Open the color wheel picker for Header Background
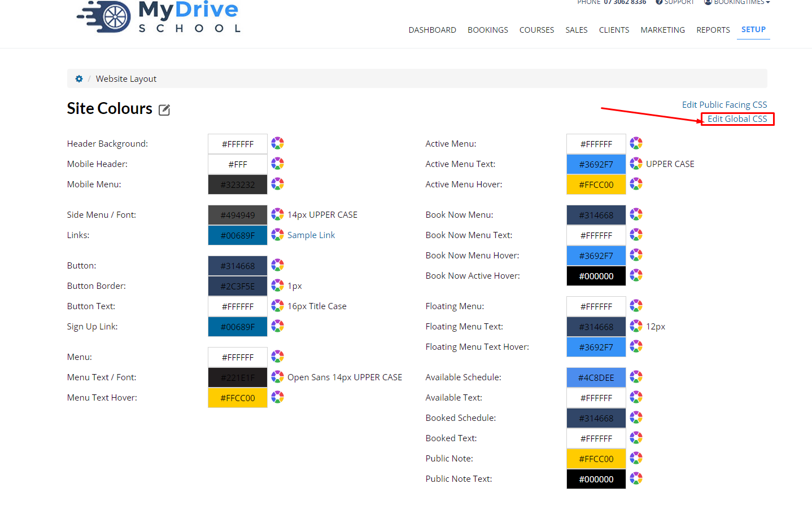The image size is (812, 523). (277, 143)
